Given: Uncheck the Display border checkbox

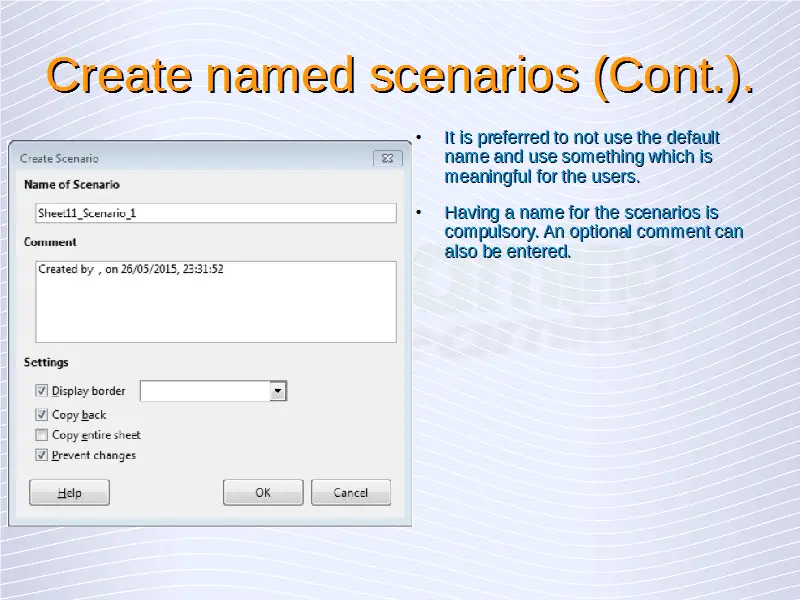Looking at the screenshot, I should point(42,391).
